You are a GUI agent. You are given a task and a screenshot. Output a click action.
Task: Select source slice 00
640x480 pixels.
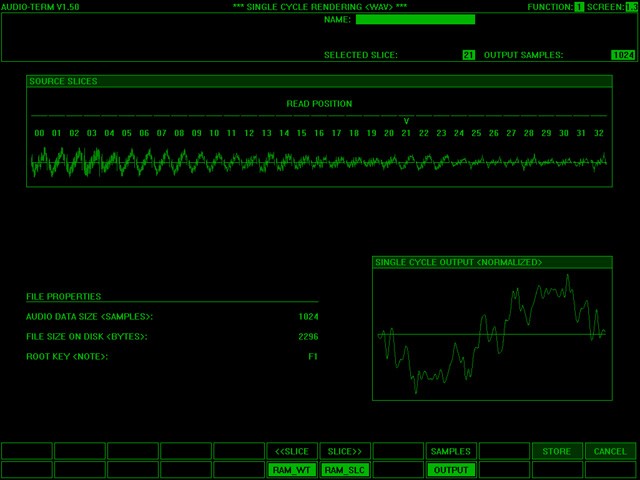pyautogui.click(x=39, y=133)
